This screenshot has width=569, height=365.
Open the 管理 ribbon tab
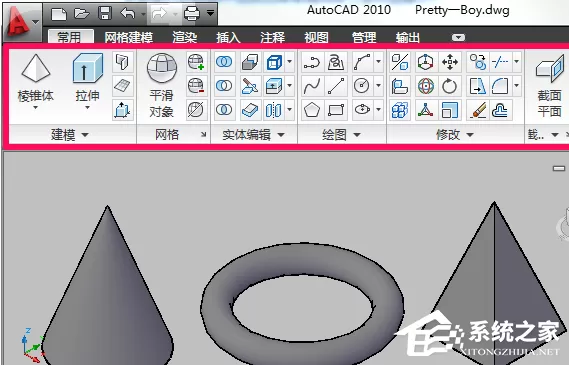tap(364, 37)
